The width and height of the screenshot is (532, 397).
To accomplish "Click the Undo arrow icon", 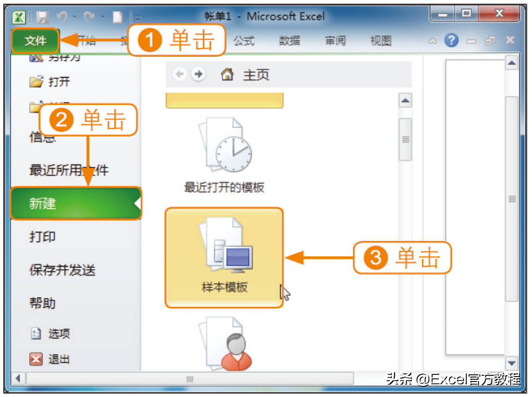I will (62, 16).
